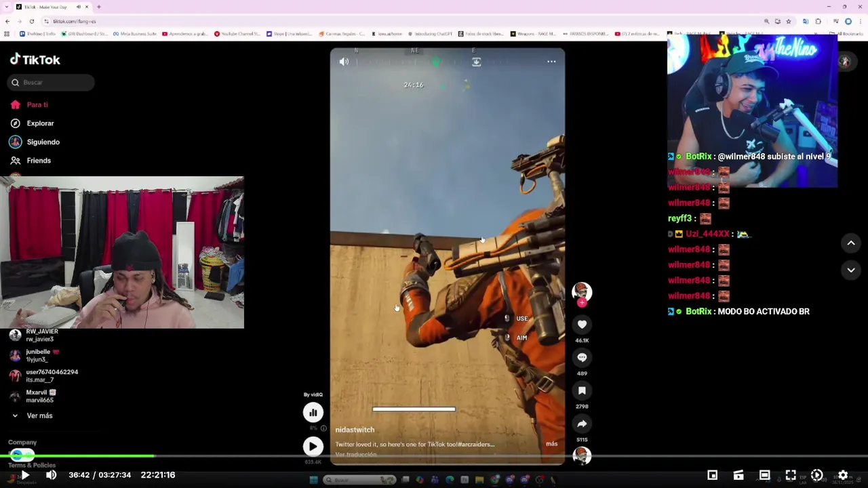Open the Meta Business Suite bookmark
The image size is (868, 488).
(134, 33)
